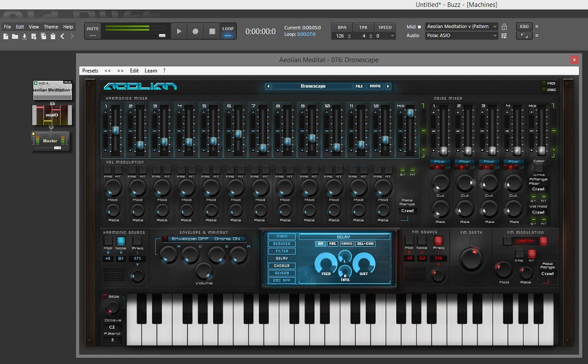Screen dimensions: 588x364
Task: Open the Edit menu in Buzz toolbar
Action: click(20, 27)
